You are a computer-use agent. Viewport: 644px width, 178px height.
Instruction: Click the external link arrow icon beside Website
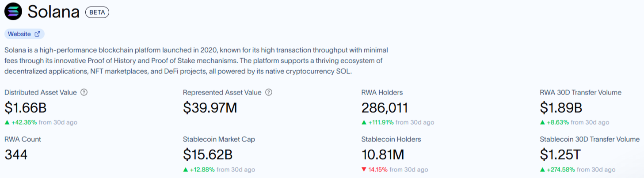(38, 34)
